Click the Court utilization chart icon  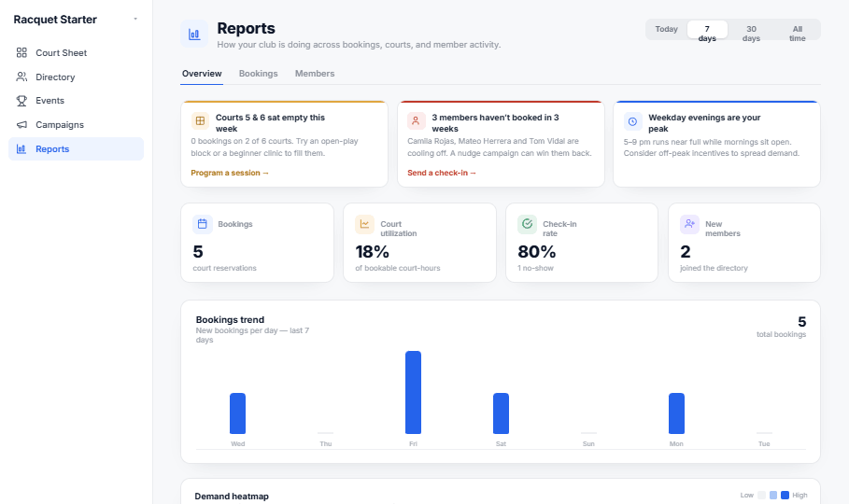(x=364, y=224)
